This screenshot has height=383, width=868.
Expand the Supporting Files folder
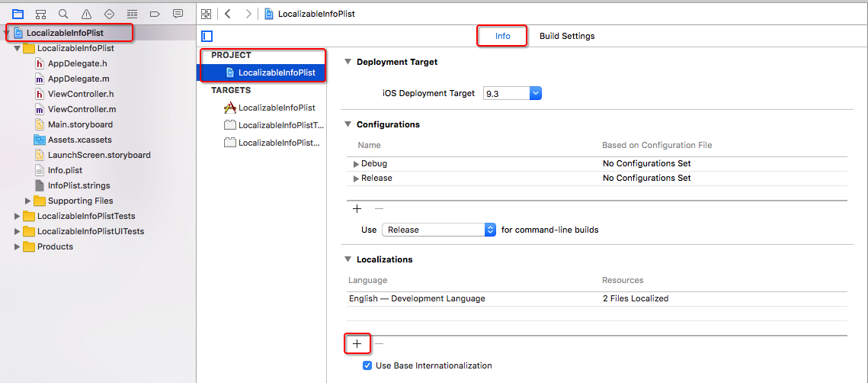point(28,201)
